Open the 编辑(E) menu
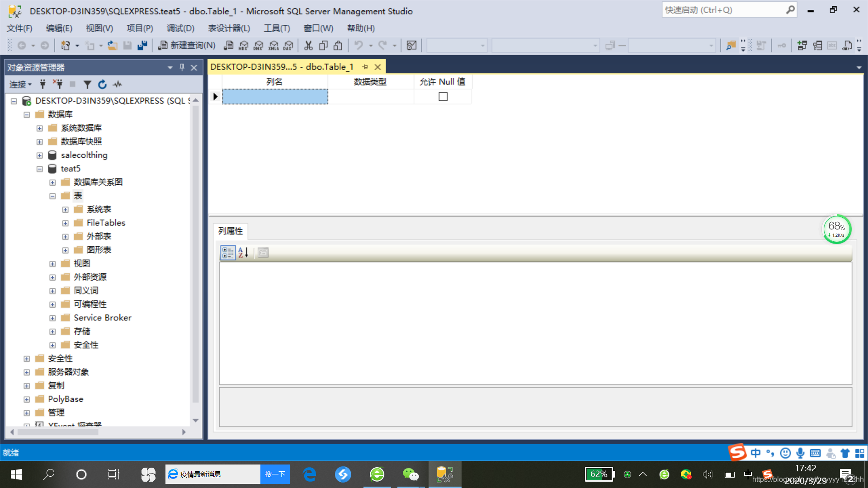 [x=59, y=28]
